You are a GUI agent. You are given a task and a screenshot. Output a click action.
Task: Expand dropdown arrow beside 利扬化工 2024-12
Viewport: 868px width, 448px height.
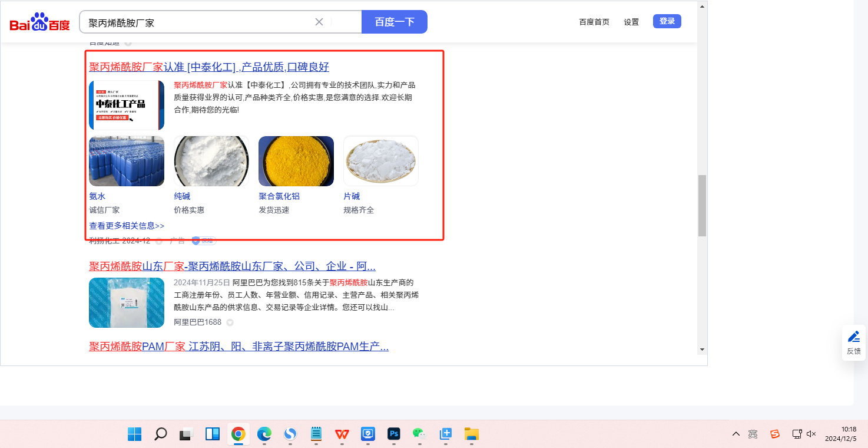click(x=159, y=241)
